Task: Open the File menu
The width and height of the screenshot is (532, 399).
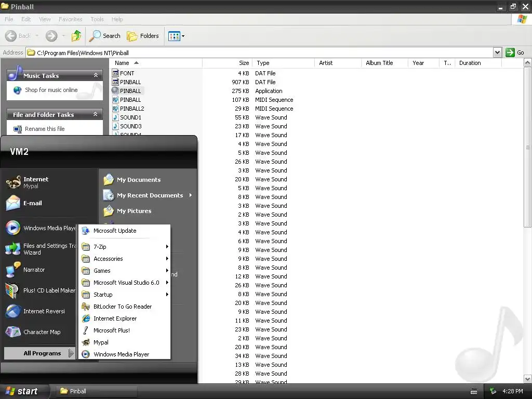Action: pos(9,19)
